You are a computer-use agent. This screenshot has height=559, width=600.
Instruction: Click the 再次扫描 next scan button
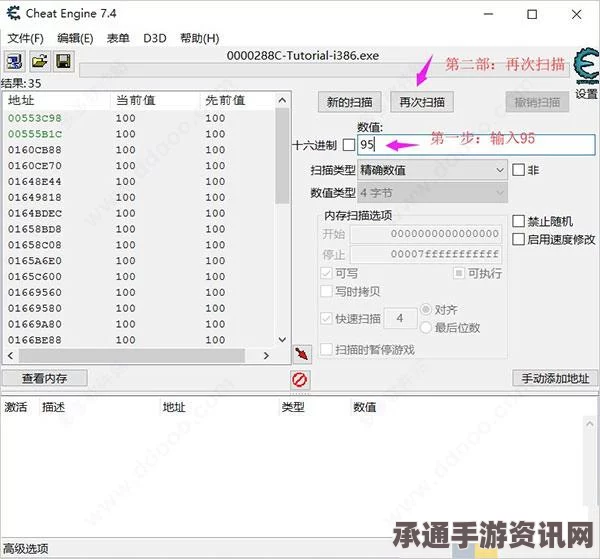[422, 102]
